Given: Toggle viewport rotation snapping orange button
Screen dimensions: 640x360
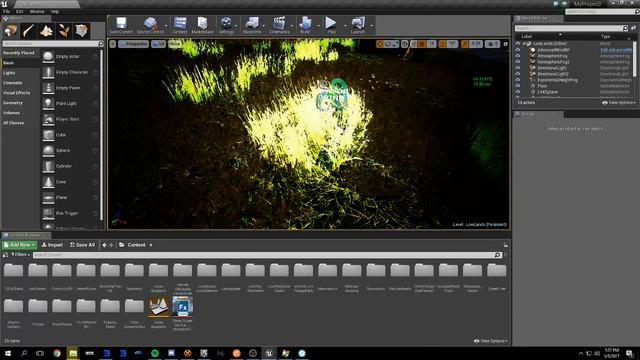Looking at the screenshot, I should 442,44.
